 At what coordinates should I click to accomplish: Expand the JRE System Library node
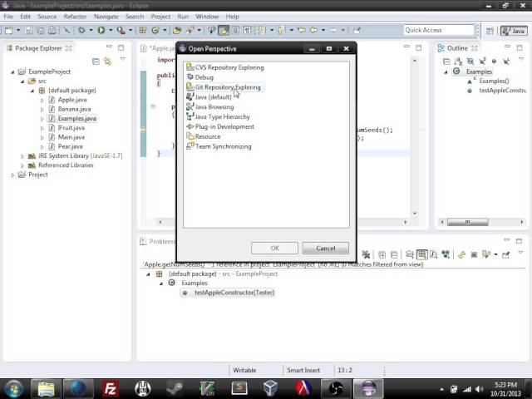[x=23, y=156]
